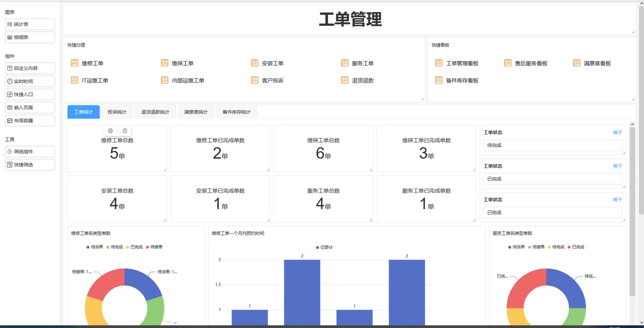
Task: Select the 筛选组件 tool in sidebar
Action: pyautogui.click(x=29, y=151)
